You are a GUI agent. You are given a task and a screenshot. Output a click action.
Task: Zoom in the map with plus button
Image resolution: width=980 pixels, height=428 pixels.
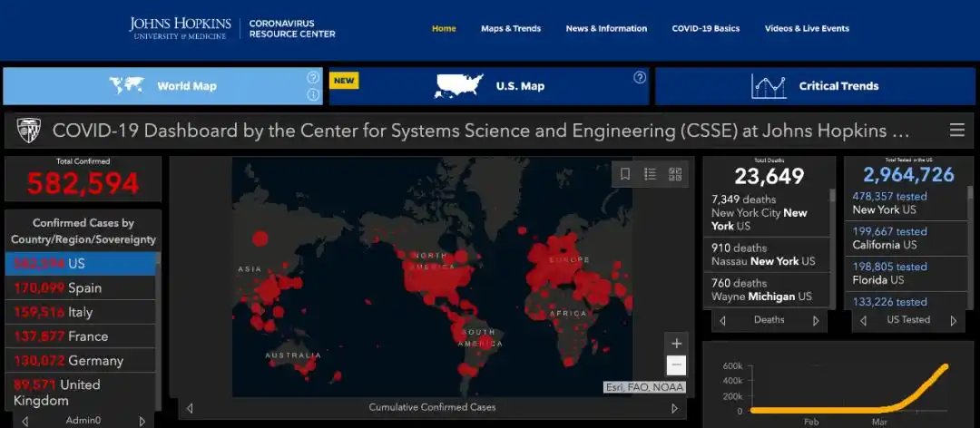click(676, 344)
